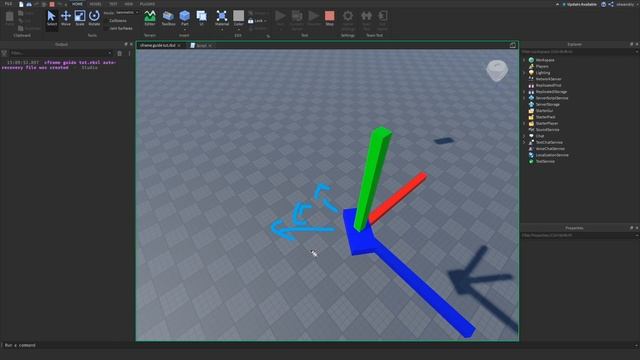Open the VIEW ribbon tab
The width and height of the screenshot is (640, 360).
click(x=129, y=4)
